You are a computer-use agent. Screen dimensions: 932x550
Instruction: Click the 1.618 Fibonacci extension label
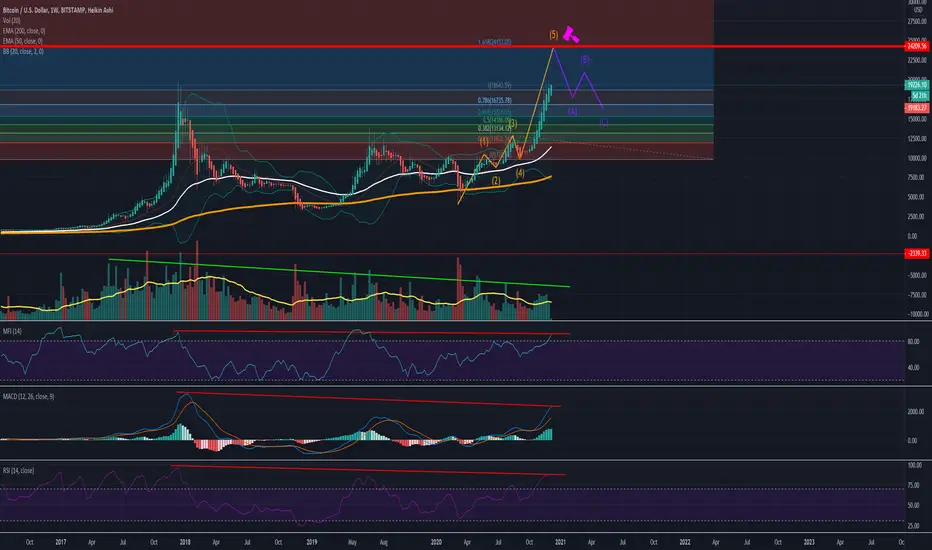pyautogui.click(x=495, y=42)
